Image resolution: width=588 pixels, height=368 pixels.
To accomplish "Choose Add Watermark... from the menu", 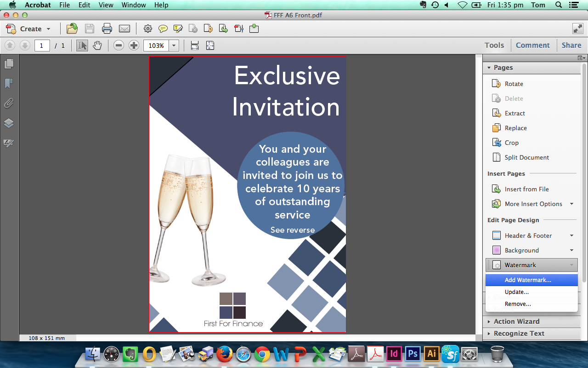I will pos(528,280).
